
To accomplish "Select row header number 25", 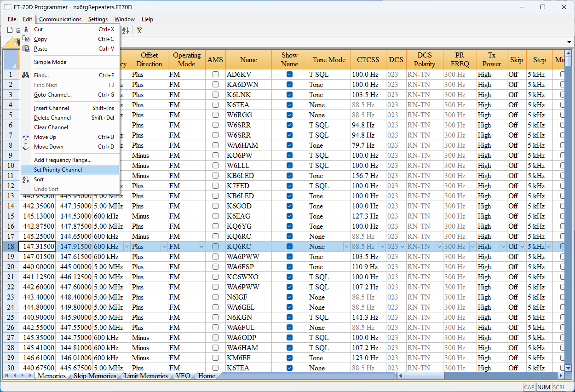I will (11, 317).
